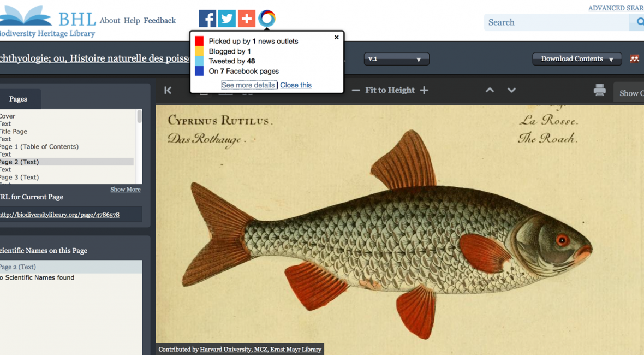Go to next page down chevron

[x=511, y=90]
